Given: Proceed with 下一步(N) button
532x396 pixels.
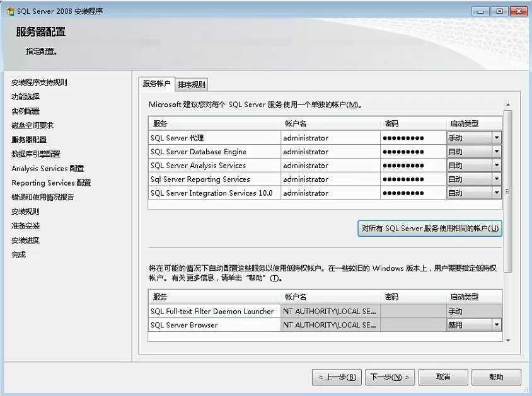Looking at the screenshot, I should point(390,377).
